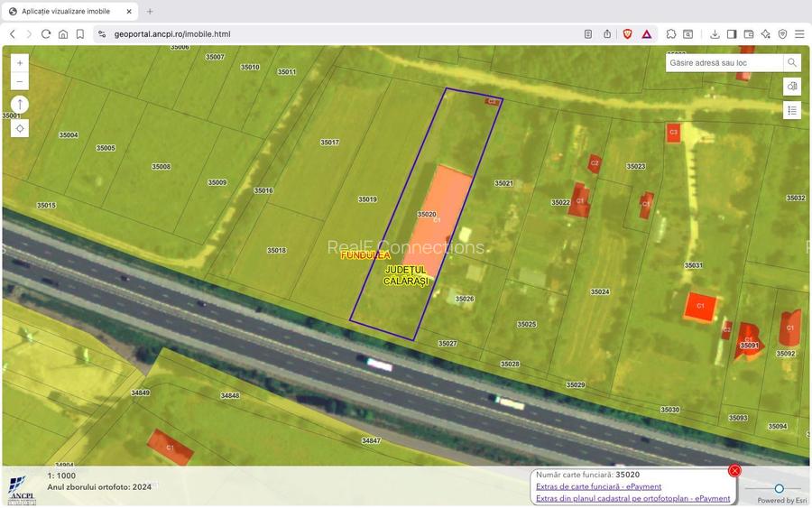Open the basemap gallery tool
The image size is (812, 508).
coord(792,87)
